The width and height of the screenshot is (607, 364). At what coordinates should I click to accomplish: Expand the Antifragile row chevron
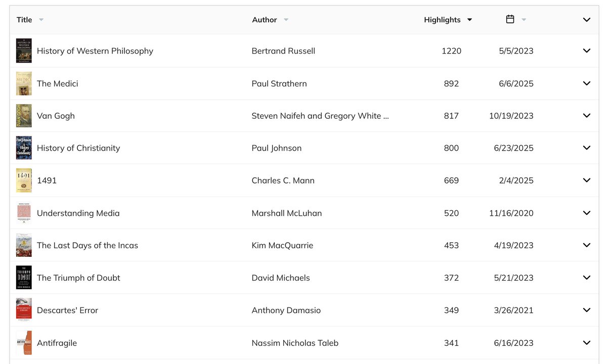(587, 343)
